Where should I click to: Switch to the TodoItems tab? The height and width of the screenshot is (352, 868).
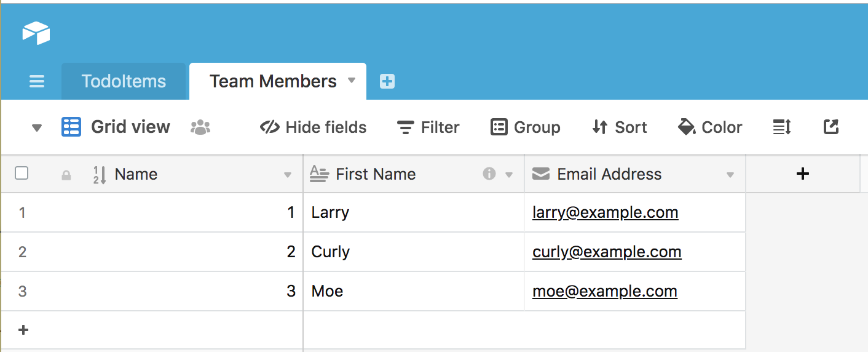pos(124,81)
